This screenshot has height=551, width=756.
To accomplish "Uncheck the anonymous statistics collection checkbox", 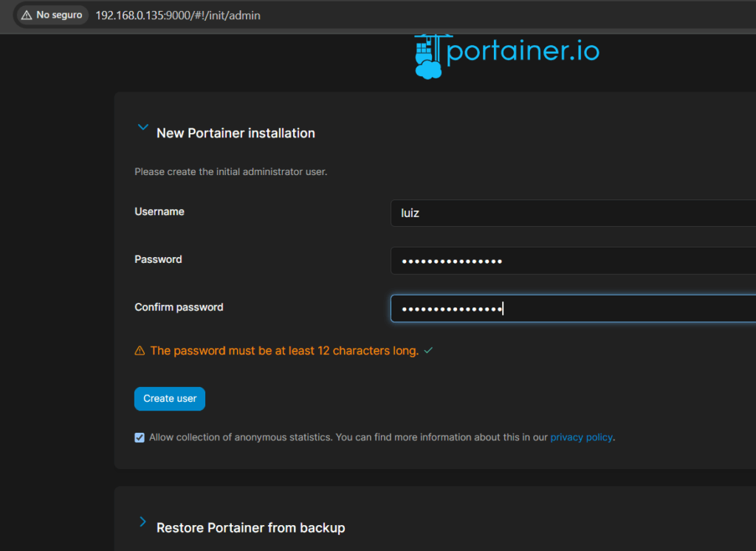I will coord(140,437).
